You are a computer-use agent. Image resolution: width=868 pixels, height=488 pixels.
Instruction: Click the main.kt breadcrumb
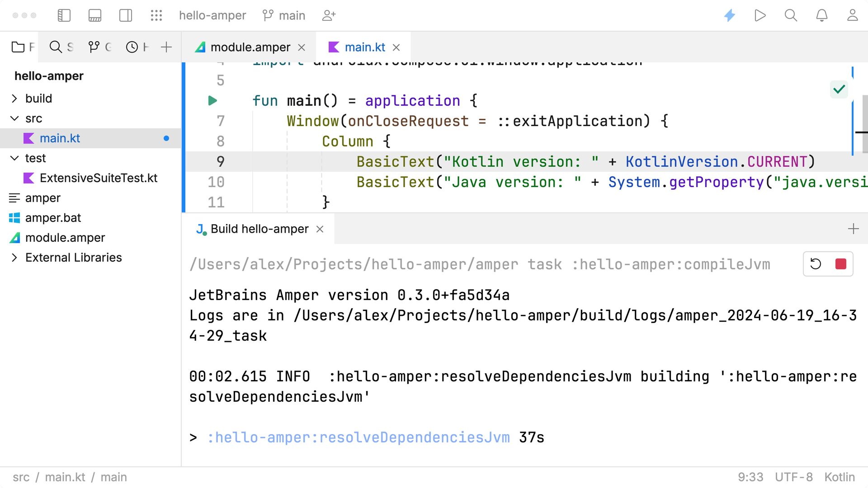(65, 477)
